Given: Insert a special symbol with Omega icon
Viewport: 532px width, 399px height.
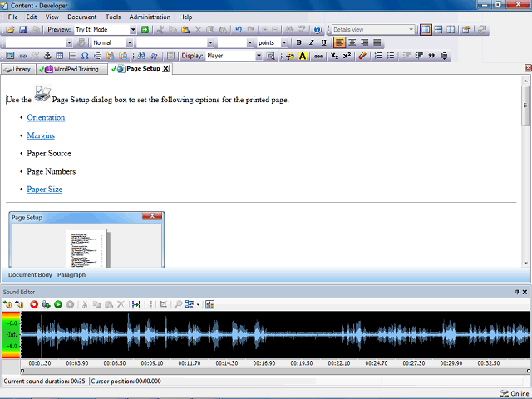Looking at the screenshot, I should click(85, 56).
